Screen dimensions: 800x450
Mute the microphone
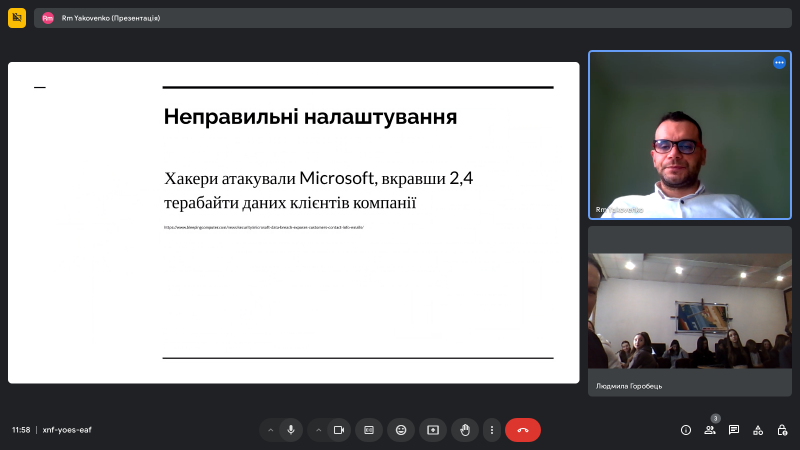pyautogui.click(x=291, y=430)
